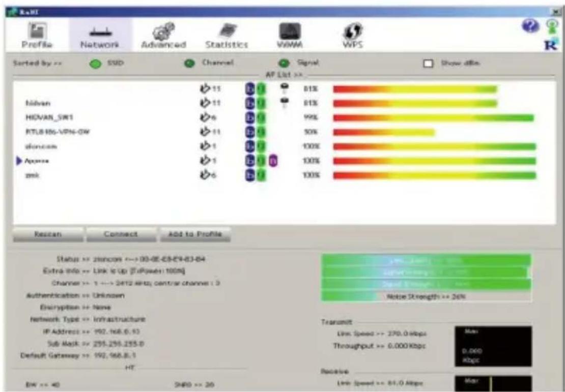
Task: Go to the Statistics tab
Action: point(227,35)
